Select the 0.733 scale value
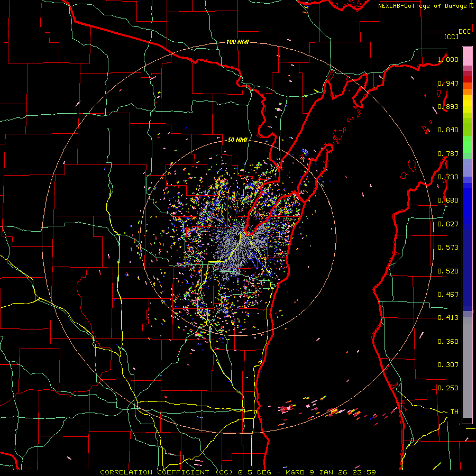This screenshot has height=476, width=476. (448, 177)
